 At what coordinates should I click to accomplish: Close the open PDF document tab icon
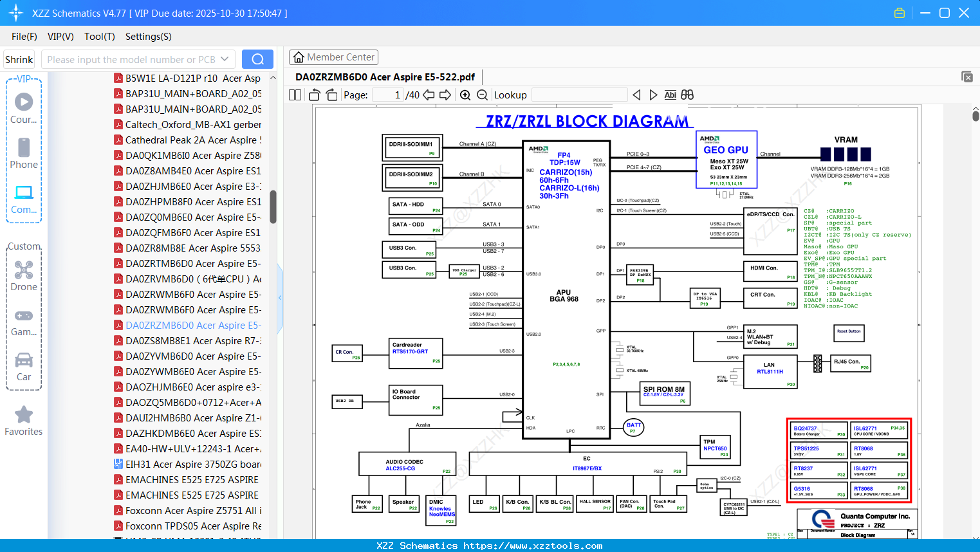point(967,77)
